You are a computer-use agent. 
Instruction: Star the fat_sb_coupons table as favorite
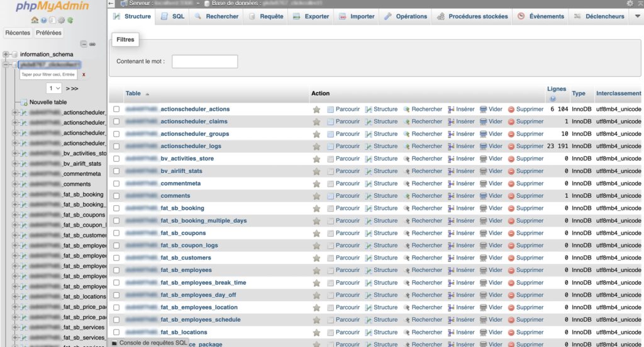[316, 233]
